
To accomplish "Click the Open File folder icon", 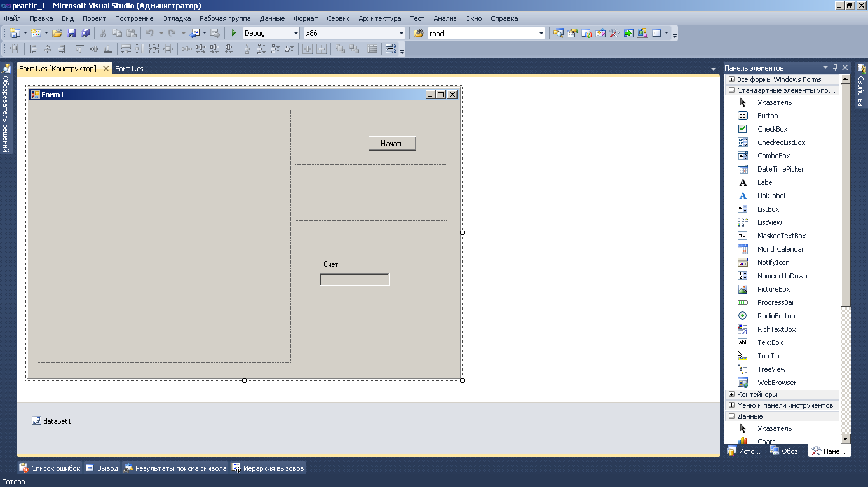I will point(57,33).
